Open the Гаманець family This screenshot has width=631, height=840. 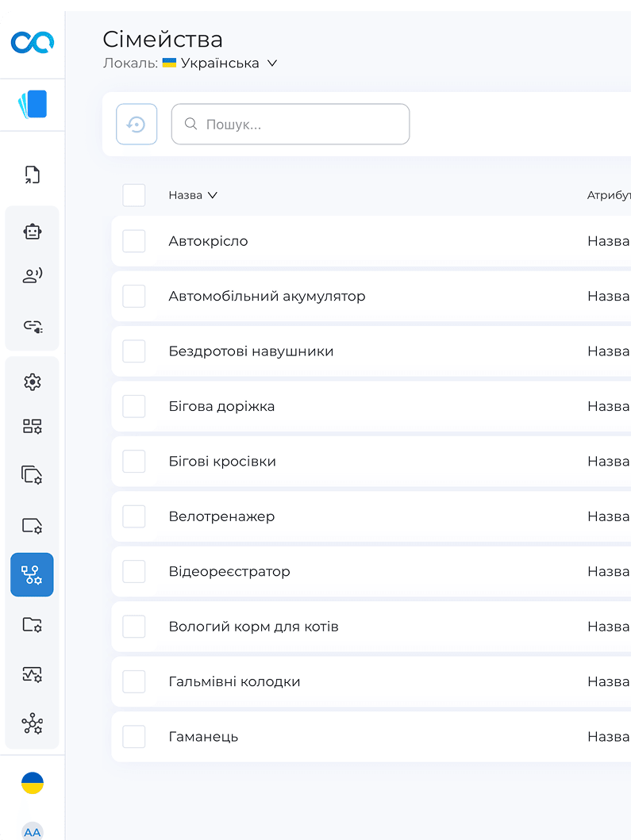click(203, 737)
